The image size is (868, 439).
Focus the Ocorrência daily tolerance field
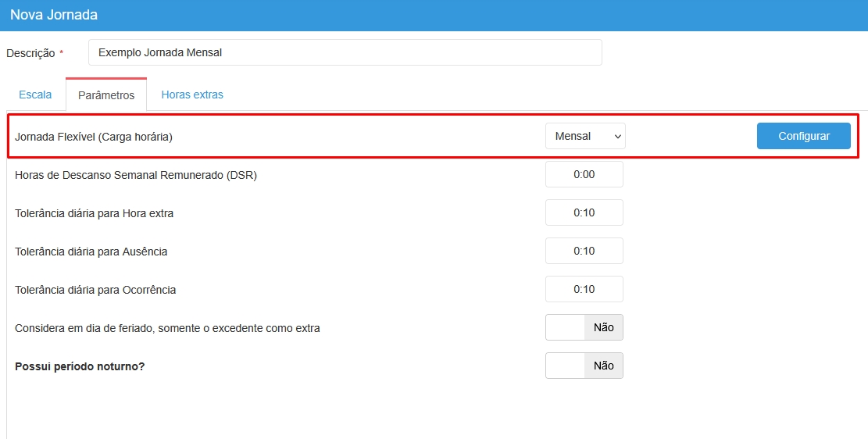click(x=584, y=290)
